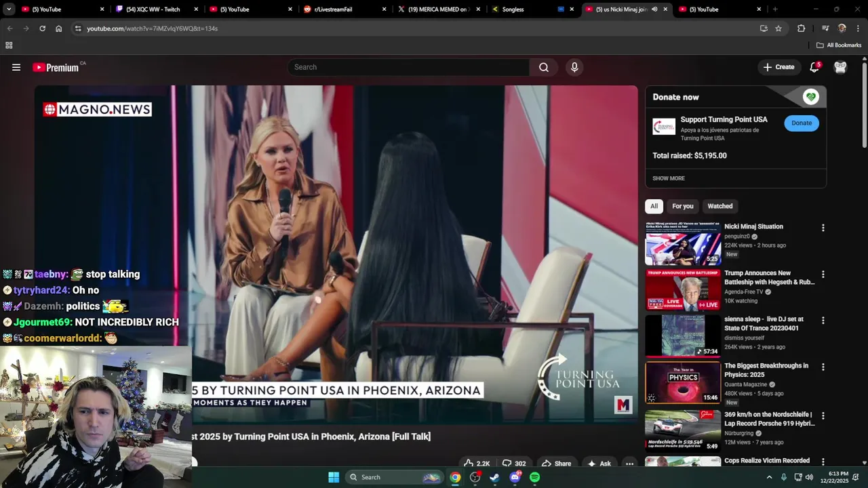
Task: Switch to Songless tab
Action: coord(531,9)
